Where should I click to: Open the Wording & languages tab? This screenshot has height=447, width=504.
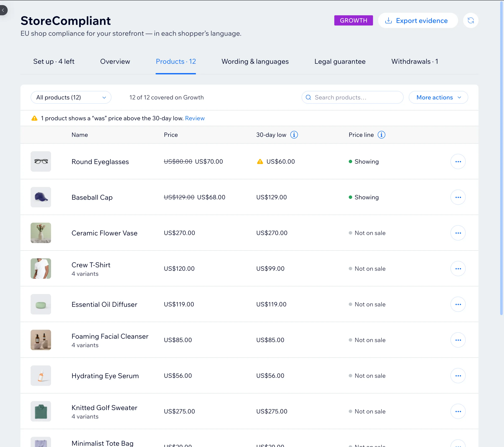[255, 61]
